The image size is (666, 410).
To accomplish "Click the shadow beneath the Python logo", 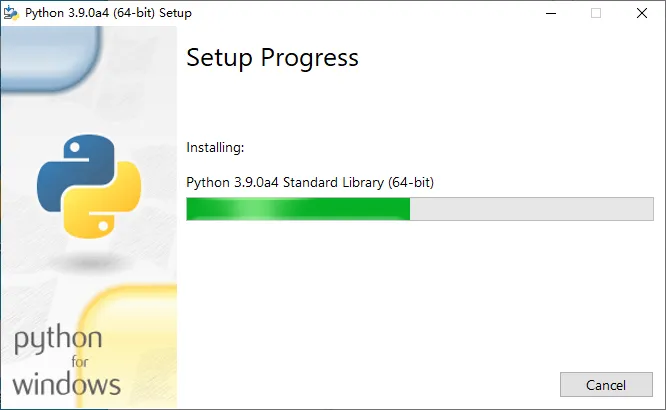I will coord(89,262).
